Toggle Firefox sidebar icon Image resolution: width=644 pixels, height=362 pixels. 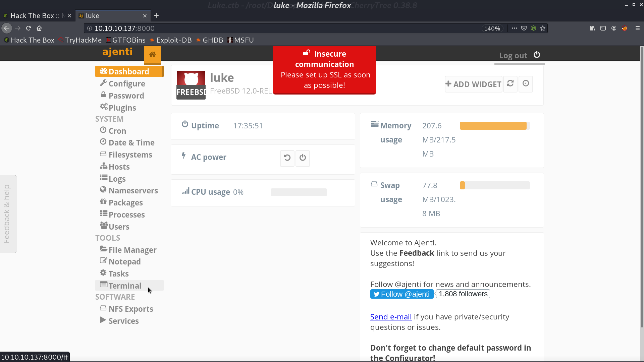[603, 28]
